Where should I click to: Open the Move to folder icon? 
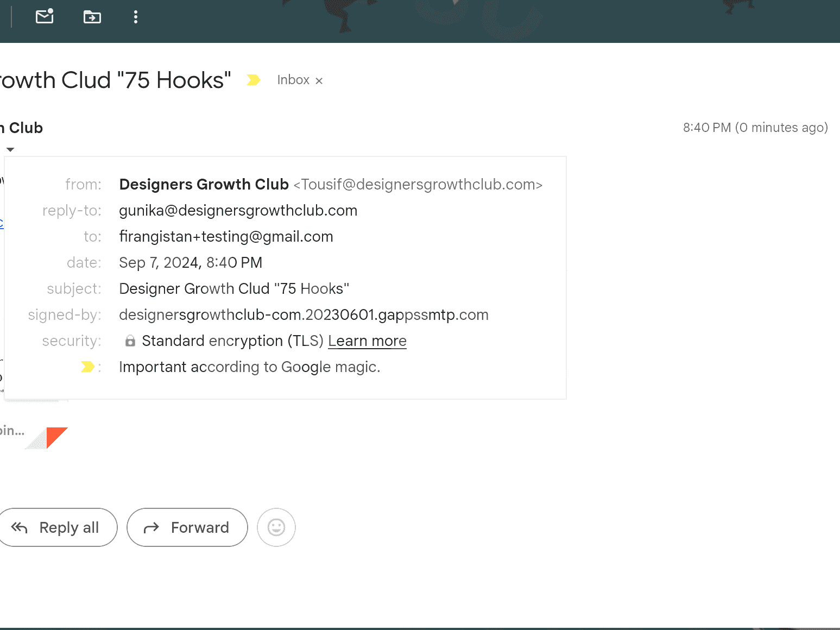tap(92, 17)
